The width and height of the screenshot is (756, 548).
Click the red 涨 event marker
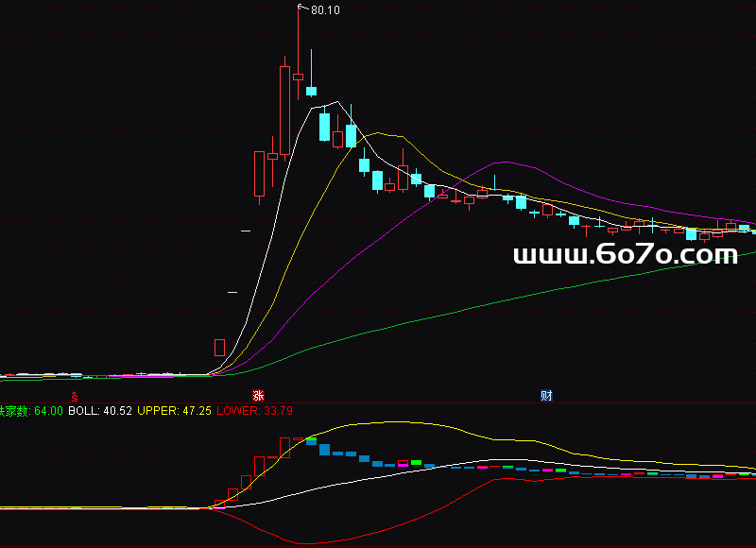tap(257, 395)
